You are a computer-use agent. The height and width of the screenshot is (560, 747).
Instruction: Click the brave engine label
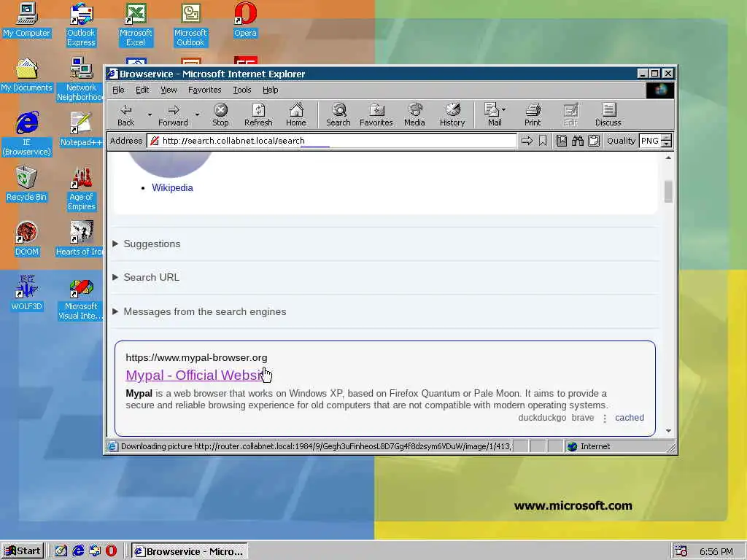point(583,418)
